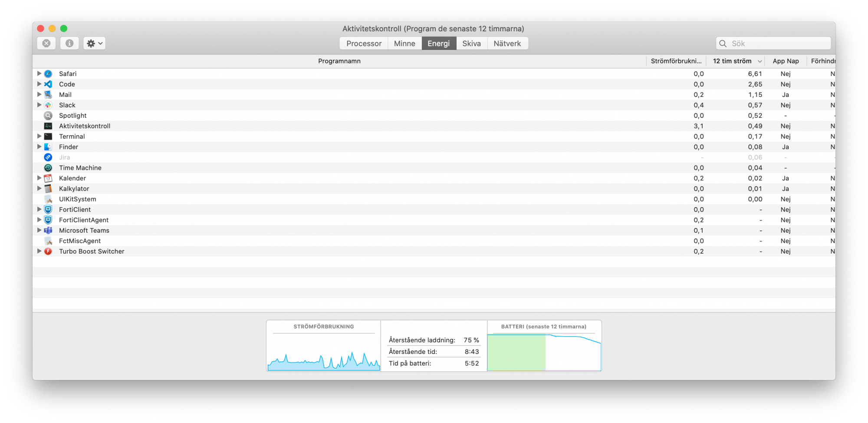Click the Finder app icon

[x=48, y=147]
